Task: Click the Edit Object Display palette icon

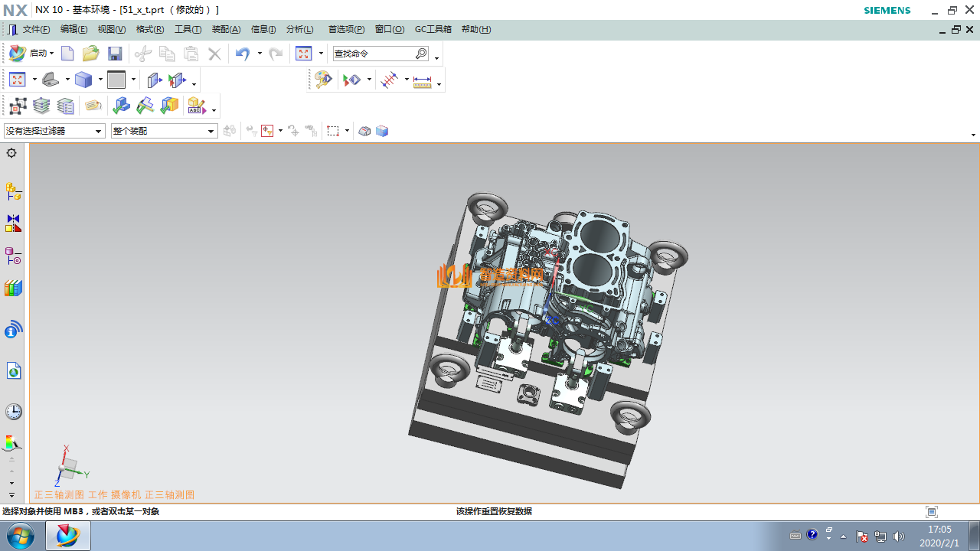Action: point(323,80)
